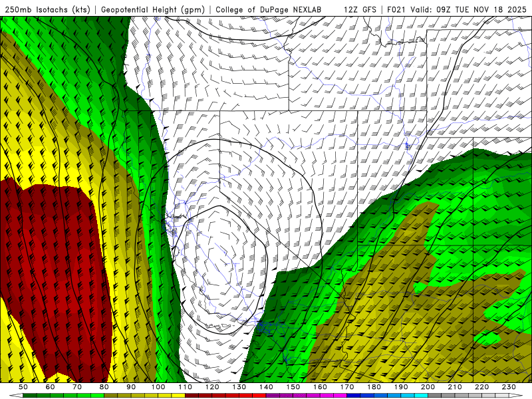Click the 'College of DuPage NEXLAB' label
This screenshot has width=532, height=399.
(269, 9)
